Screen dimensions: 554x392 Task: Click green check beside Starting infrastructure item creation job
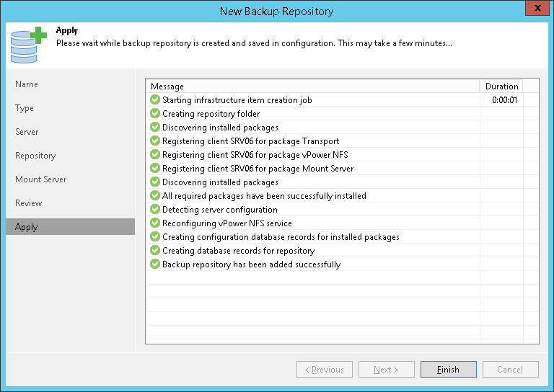(155, 100)
